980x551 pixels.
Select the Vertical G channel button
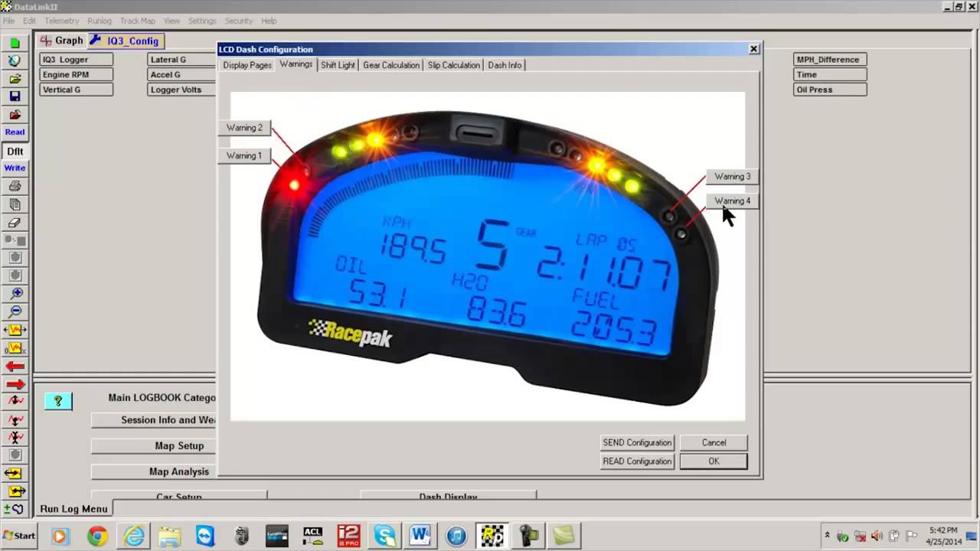click(x=76, y=90)
